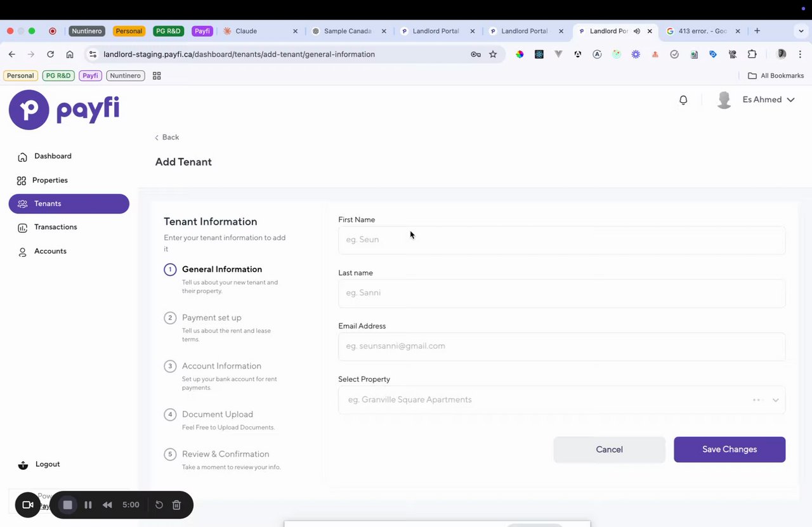This screenshot has height=527, width=812.
Task: Pause the screen recording
Action: (x=88, y=505)
